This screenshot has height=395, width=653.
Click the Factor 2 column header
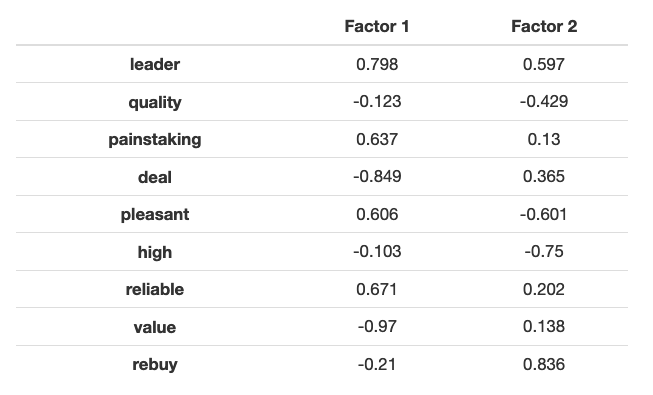point(544,26)
